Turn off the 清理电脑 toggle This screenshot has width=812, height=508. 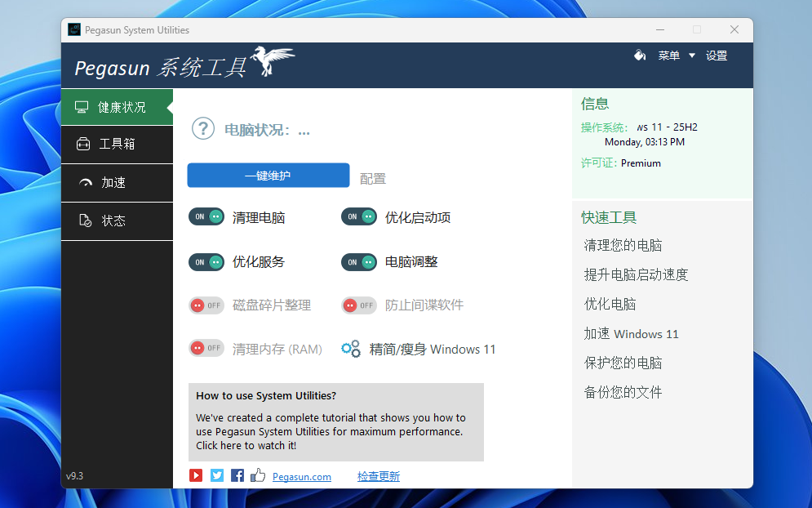(x=206, y=217)
